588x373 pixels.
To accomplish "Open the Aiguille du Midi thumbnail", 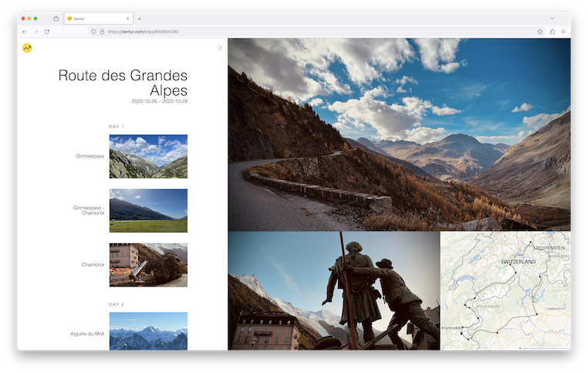I will tap(148, 331).
